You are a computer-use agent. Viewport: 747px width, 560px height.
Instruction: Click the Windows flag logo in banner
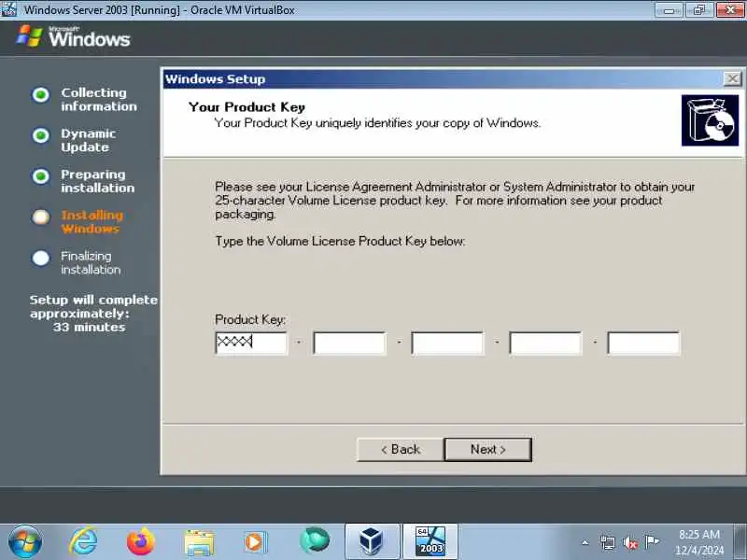click(30, 35)
